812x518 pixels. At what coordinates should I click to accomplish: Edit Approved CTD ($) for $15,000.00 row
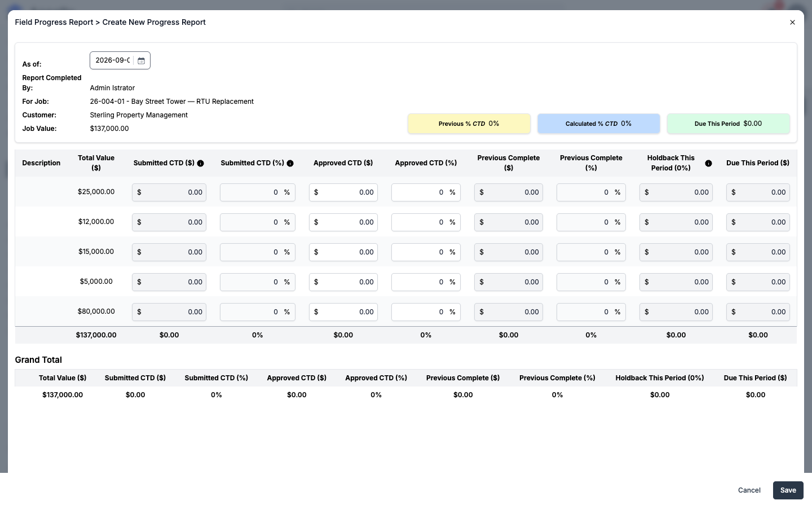(x=343, y=252)
